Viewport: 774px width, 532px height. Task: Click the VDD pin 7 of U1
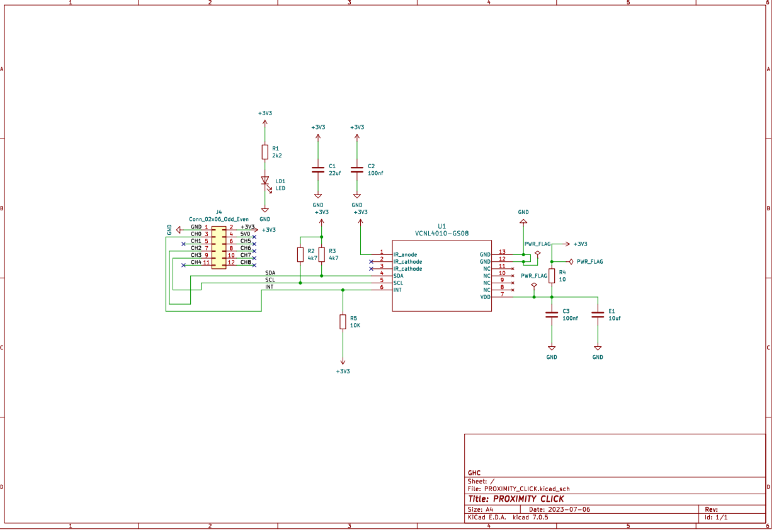502,297
